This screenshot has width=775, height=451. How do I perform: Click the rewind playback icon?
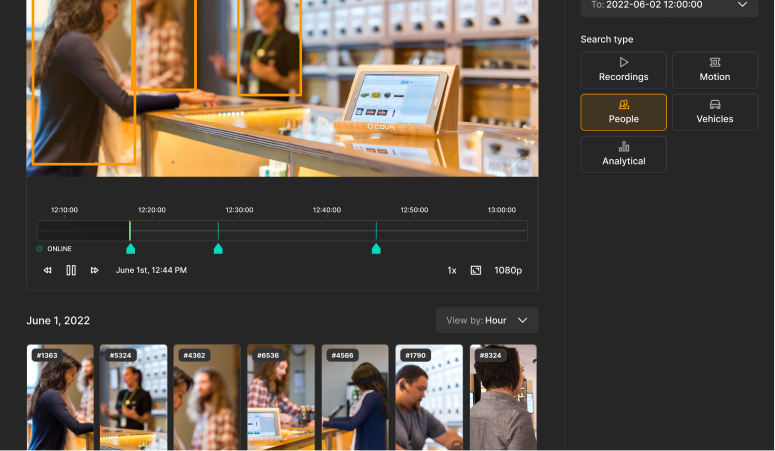[47, 270]
